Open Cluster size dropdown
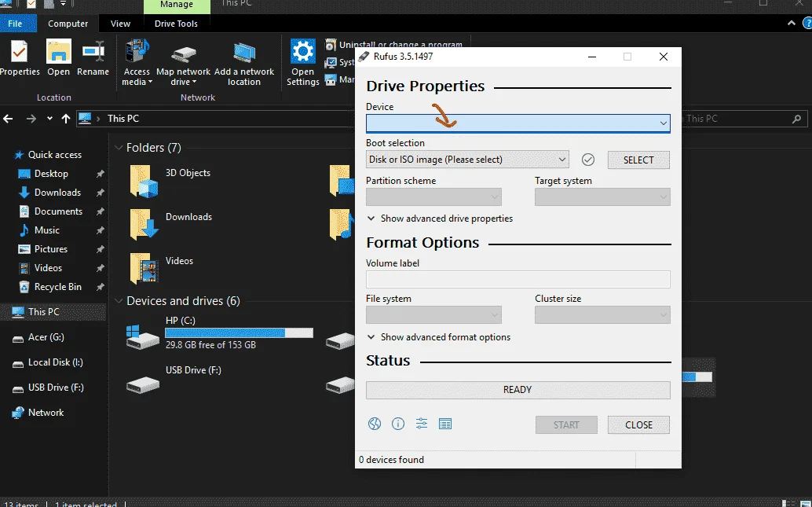Image resolution: width=812 pixels, height=507 pixels. click(x=602, y=314)
